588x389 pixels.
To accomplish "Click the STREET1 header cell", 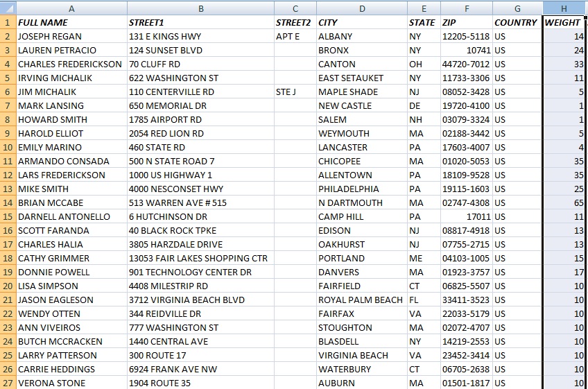I will [x=200, y=22].
